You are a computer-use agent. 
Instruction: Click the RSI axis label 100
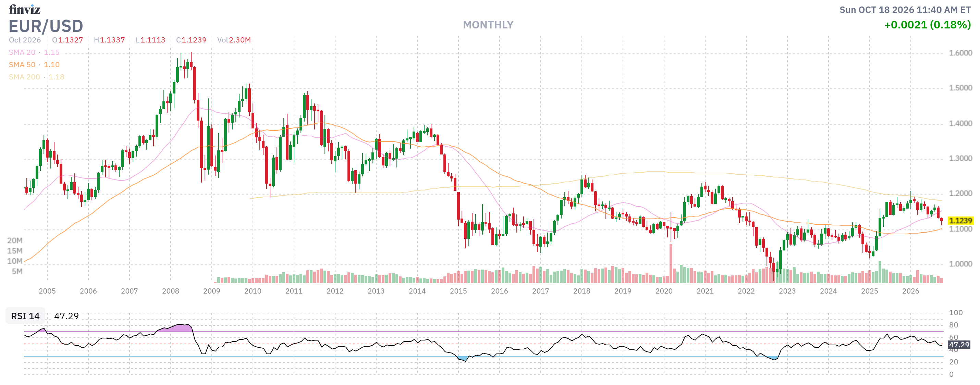[x=956, y=313]
